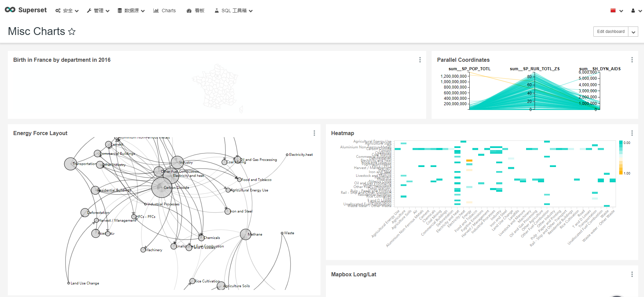Open the 看板 dashboards page
The width and height of the screenshot is (644, 297).
click(x=195, y=11)
